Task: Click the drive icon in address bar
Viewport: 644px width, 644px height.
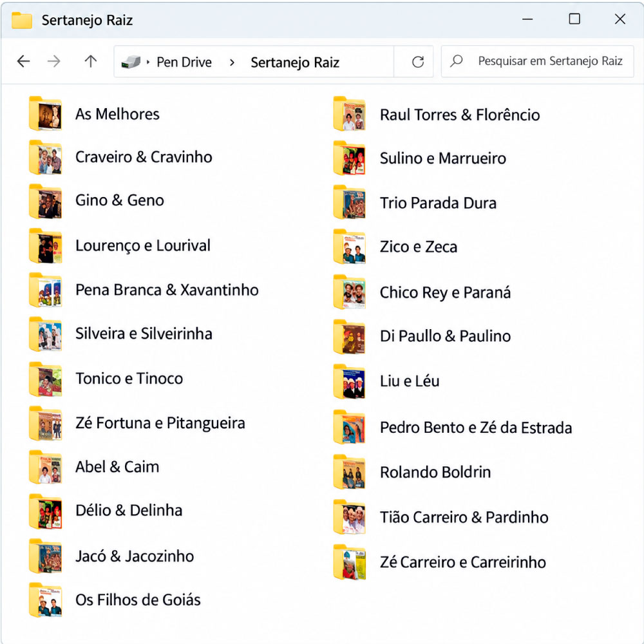Action: pos(131,62)
